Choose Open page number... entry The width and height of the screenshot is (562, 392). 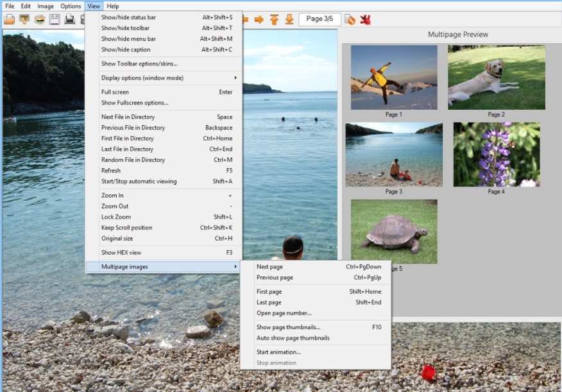[316, 313]
